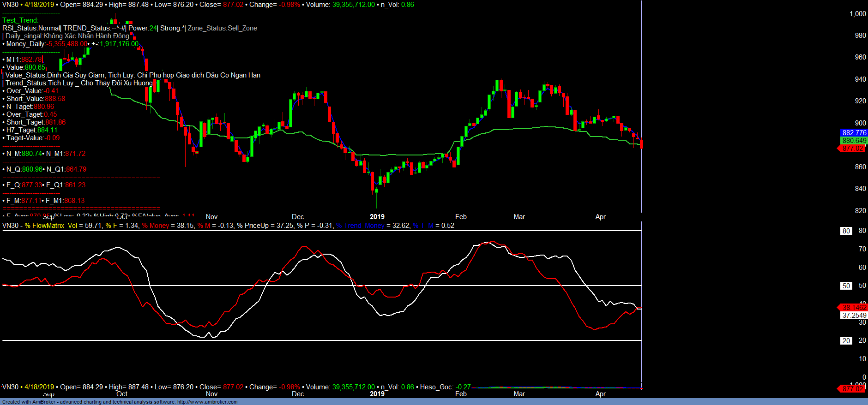The image size is (868, 405).
Task: Click the blue % Trend_Money legend label
Action: 360,226
